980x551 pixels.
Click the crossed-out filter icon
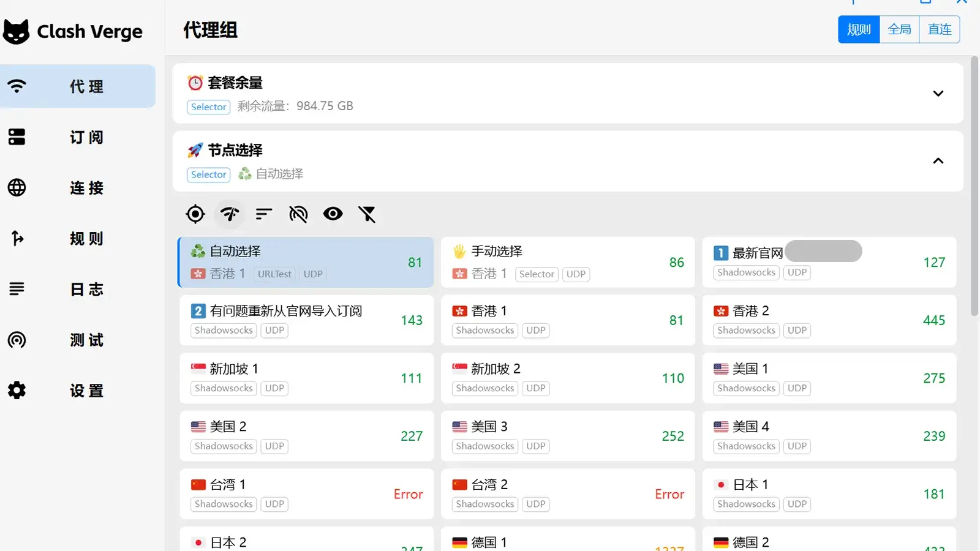(x=367, y=214)
